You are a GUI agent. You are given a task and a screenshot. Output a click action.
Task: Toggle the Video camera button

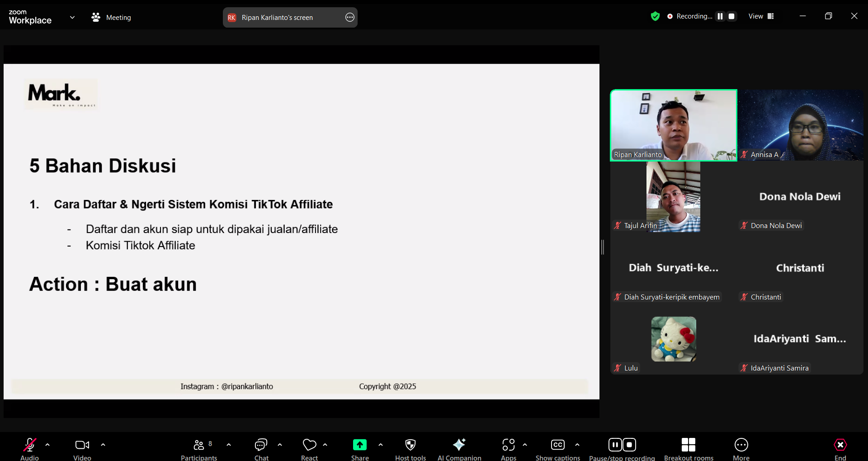(x=82, y=445)
